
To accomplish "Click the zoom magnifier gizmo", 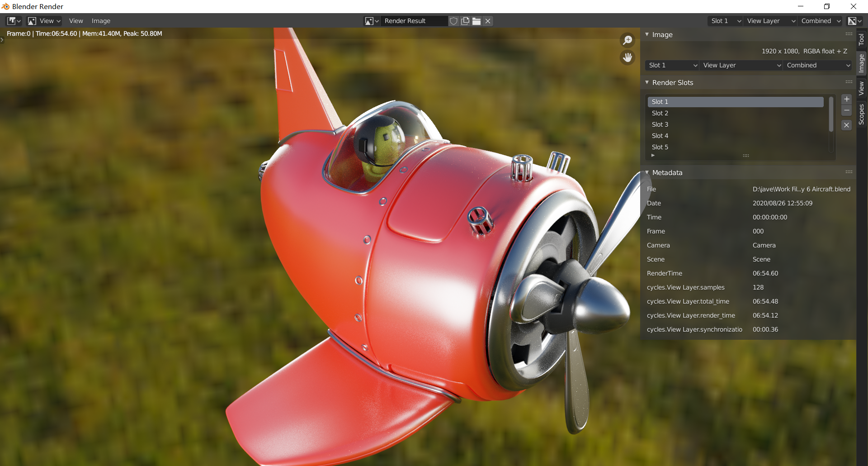I will click(627, 40).
